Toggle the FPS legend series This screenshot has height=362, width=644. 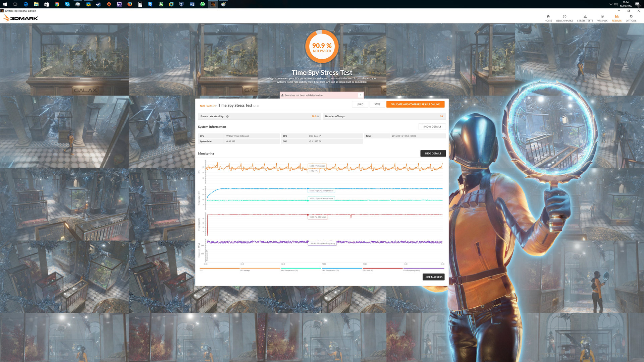point(219,269)
